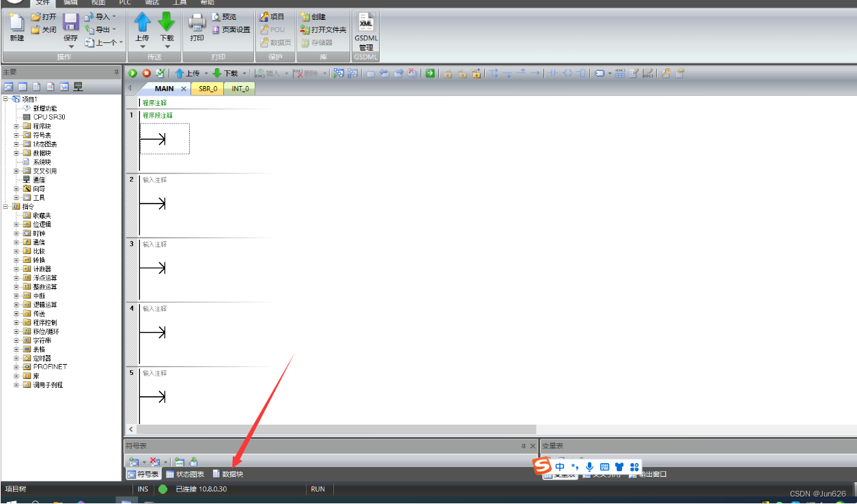Open 页面设置 page setup
857x504 pixels.
click(x=231, y=29)
